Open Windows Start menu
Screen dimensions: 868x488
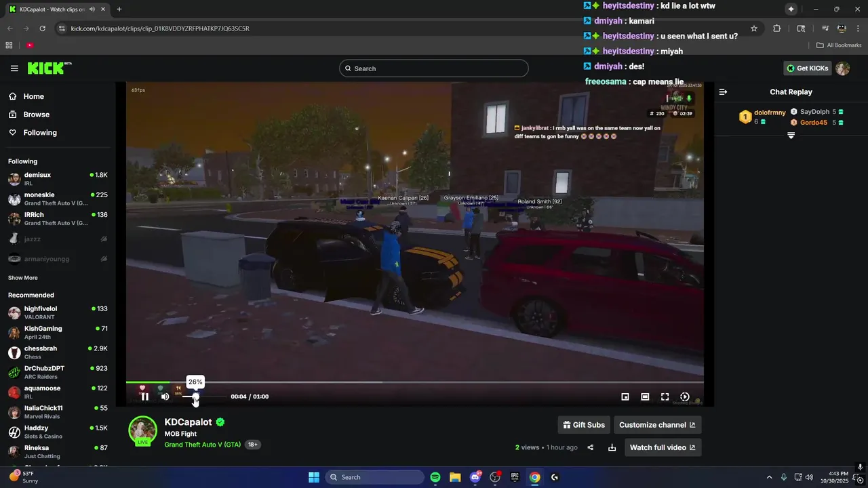(x=314, y=477)
